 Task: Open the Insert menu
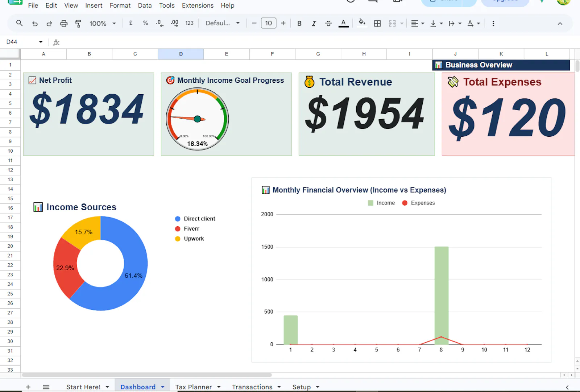pos(94,5)
